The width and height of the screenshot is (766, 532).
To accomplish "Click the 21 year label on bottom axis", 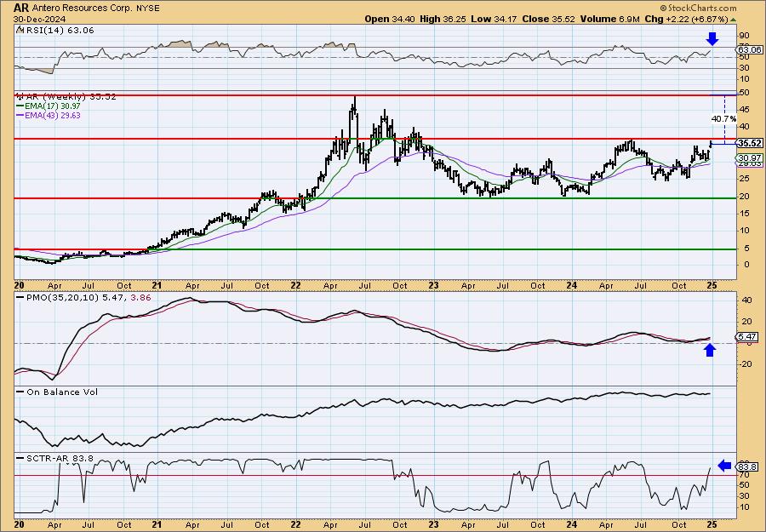I will point(157,524).
